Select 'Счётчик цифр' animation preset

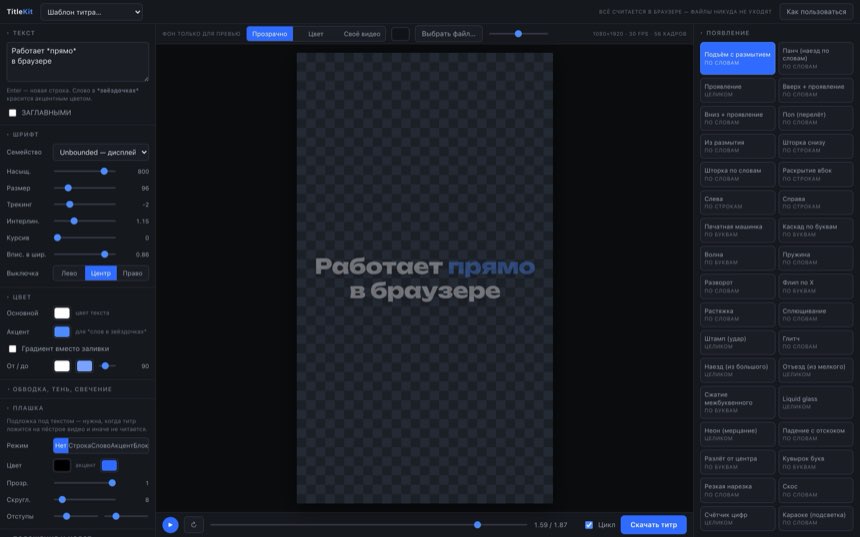pos(738,518)
